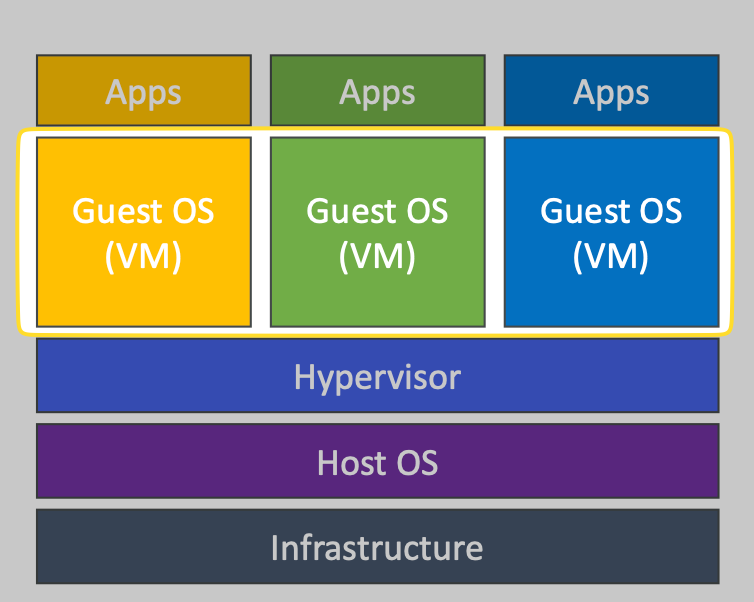
Task: Click white gap between yellow and green VMs
Action: click(261, 231)
